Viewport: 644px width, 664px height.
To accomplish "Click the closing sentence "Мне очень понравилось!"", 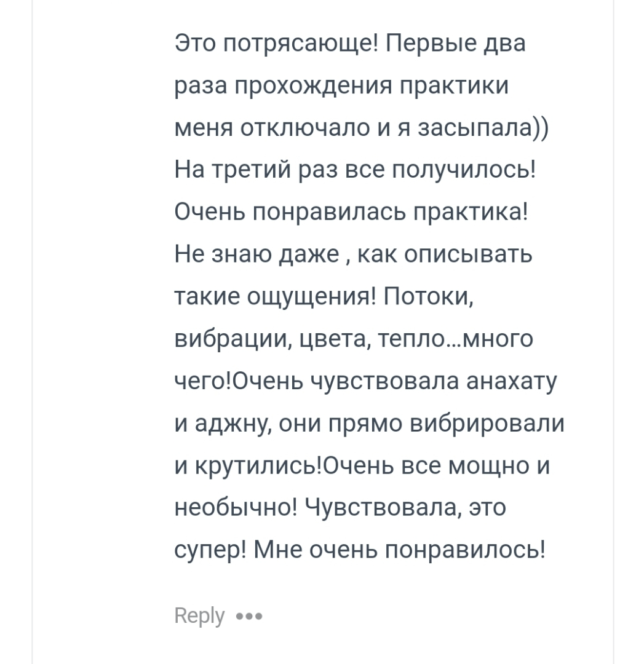I will [x=400, y=550].
